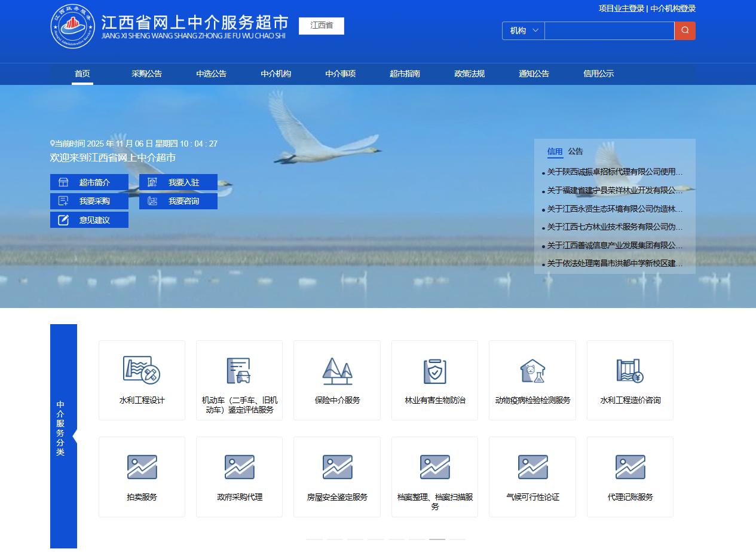Open the 保险中介服务 category with the trees icon
This screenshot has height=552, width=756.
336,371
